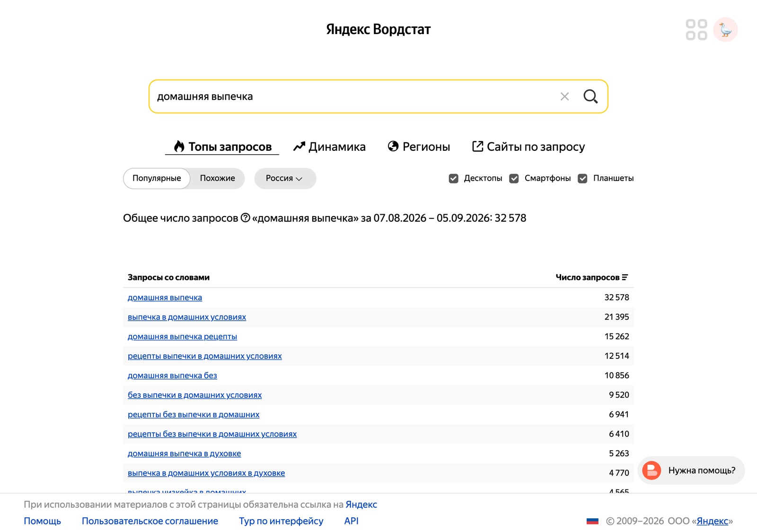Open query 'домашняя выпечка рецепты'
The width and height of the screenshot is (757, 532).
(182, 336)
